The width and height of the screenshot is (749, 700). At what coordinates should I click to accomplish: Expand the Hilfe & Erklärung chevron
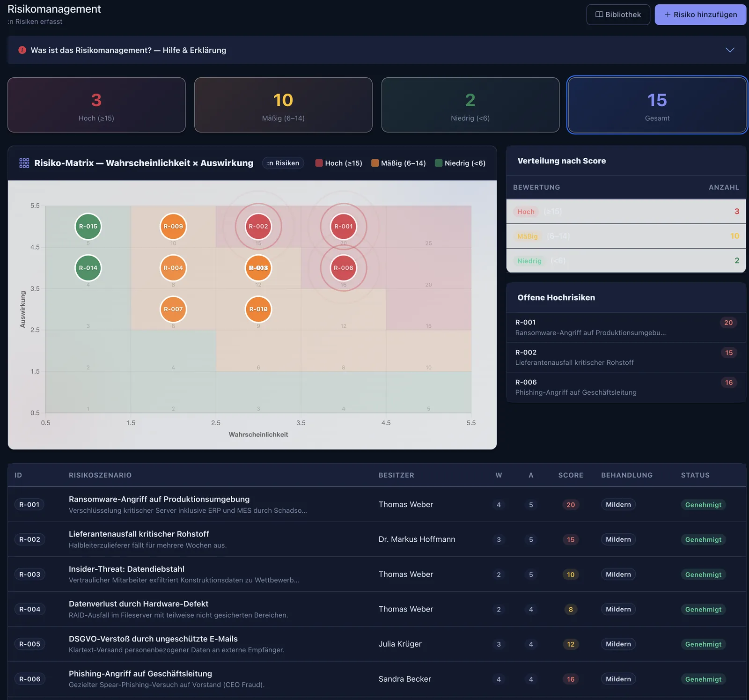(730, 50)
